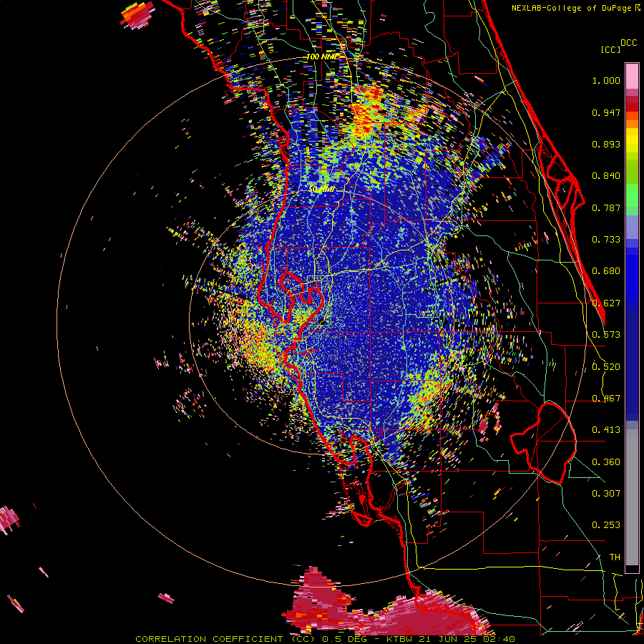Click the DCC product label
The width and height of the screenshot is (644, 644).
(628, 43)
